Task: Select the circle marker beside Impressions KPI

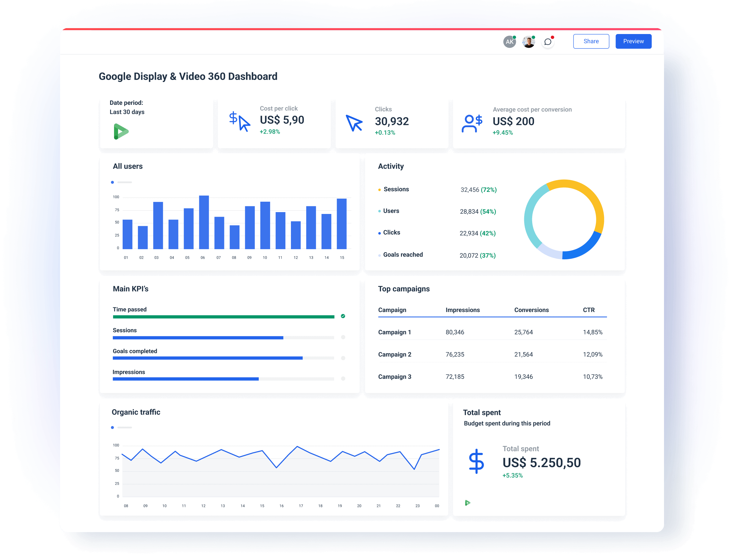Action: 343,379
